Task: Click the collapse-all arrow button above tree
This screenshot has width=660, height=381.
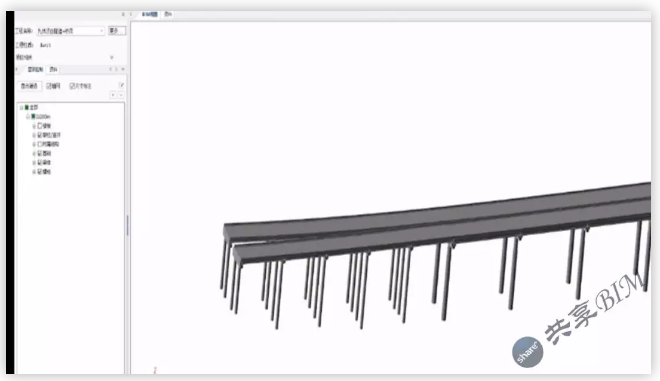Action: coord(121,95)
